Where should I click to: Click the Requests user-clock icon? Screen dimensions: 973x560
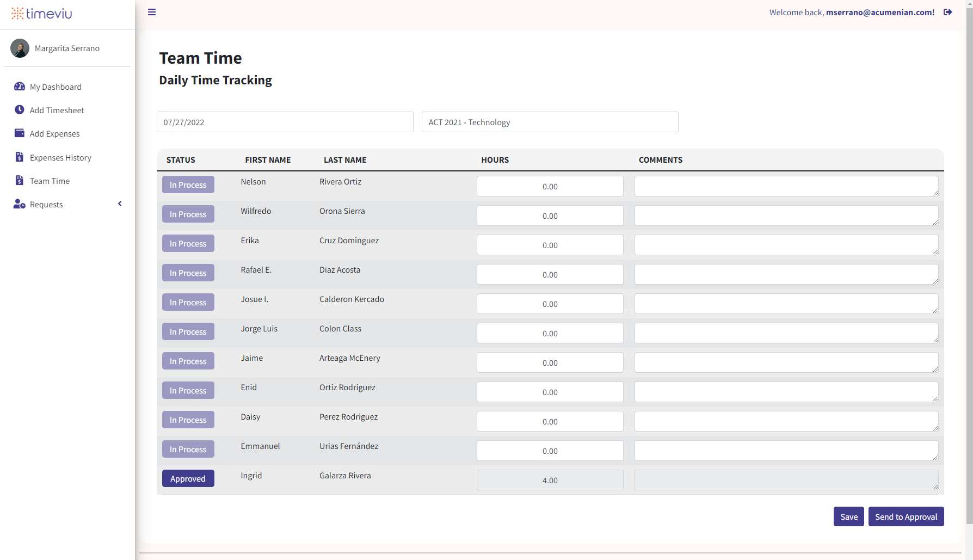click(x=20, y=204)
